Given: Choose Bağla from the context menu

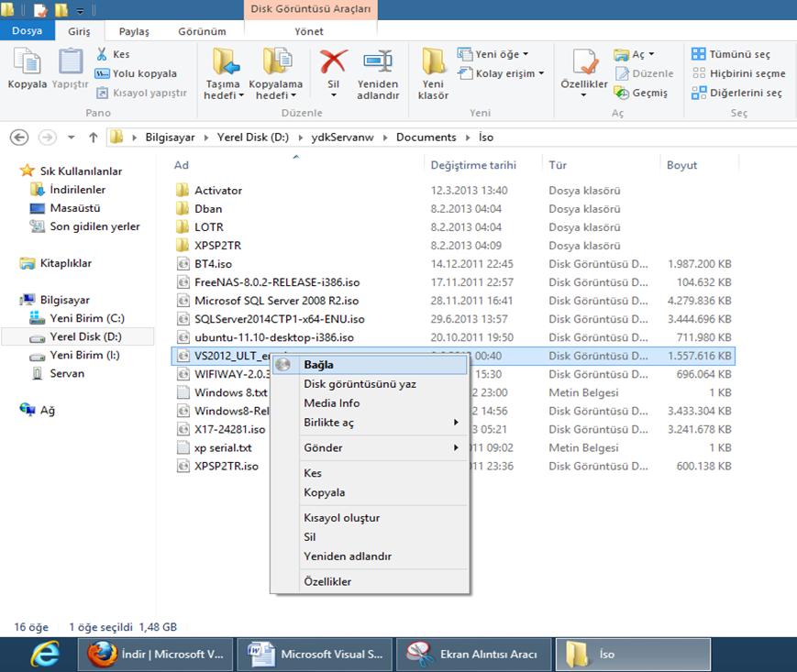Looking at the screenshot, I should [x=370, y=365].
